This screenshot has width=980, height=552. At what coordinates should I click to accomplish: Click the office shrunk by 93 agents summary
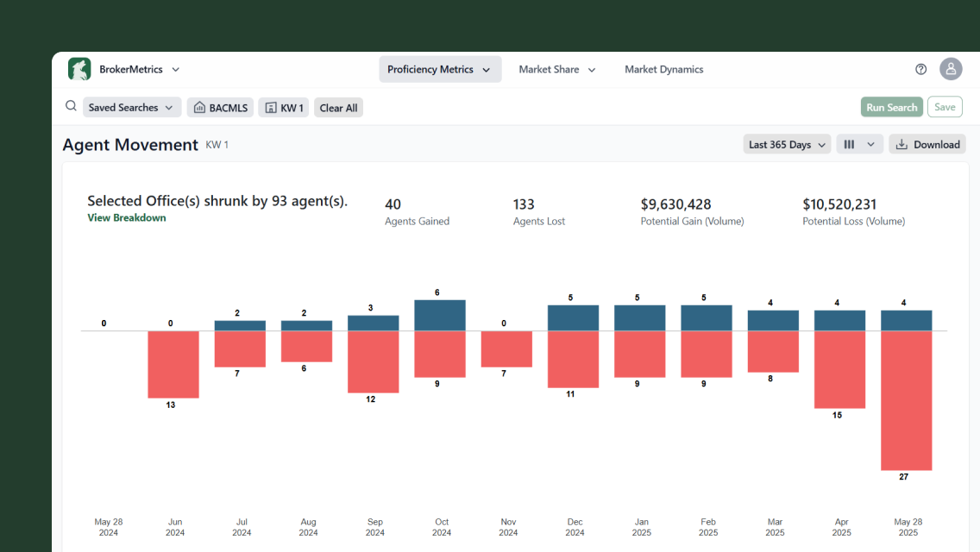coord(217,201)
